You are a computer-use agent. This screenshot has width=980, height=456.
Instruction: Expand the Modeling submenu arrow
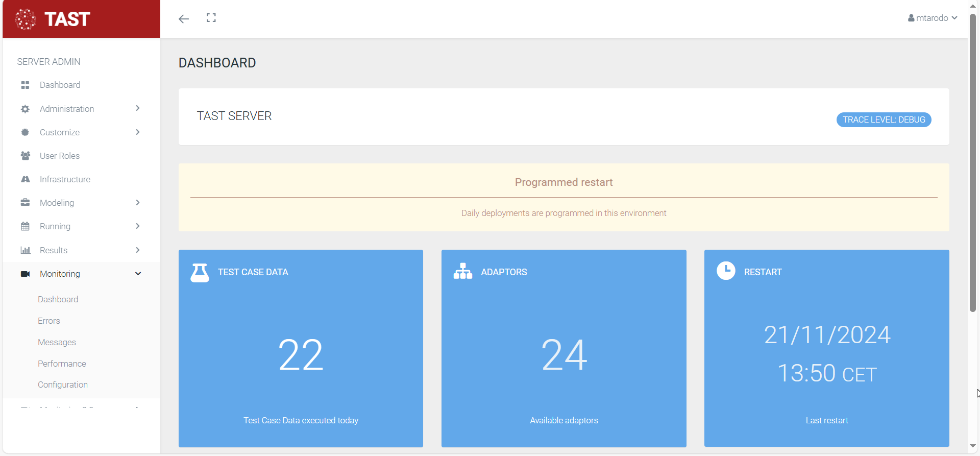[138, 203]
